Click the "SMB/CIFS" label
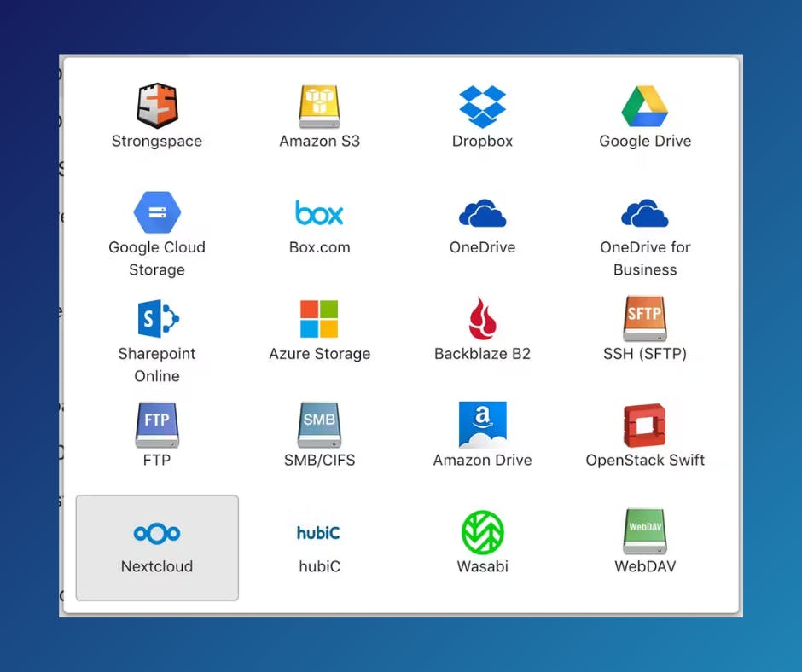The width and height of the screenshot is (802, 672). (x=320, y=461)
